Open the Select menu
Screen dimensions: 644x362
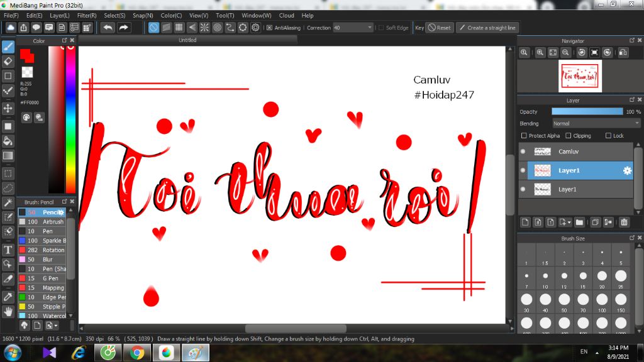pyautogui.click(x=114, y=16)
